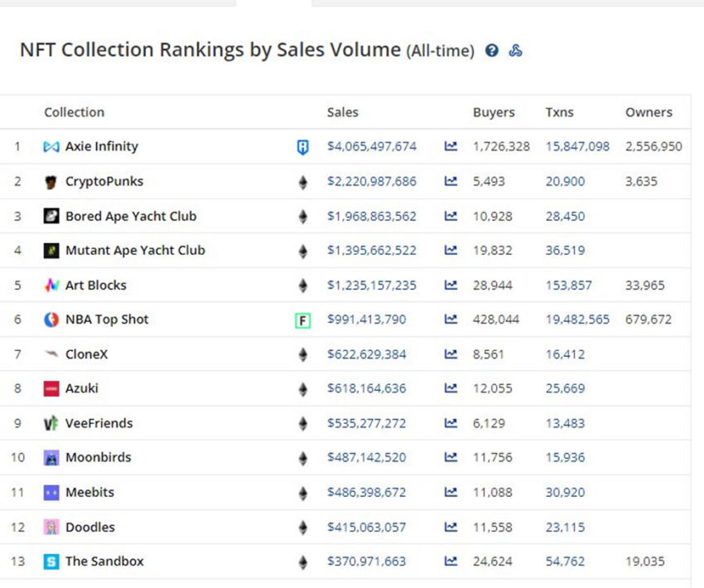
Task: Click the help question mark icon
Action: pyautogui.click(x=492, y=51)
